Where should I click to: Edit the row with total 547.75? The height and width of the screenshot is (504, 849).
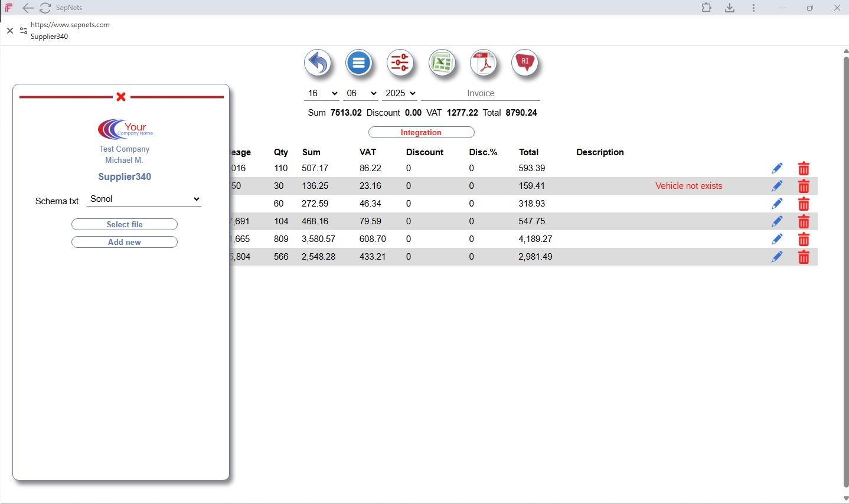[x=777, y=222]
